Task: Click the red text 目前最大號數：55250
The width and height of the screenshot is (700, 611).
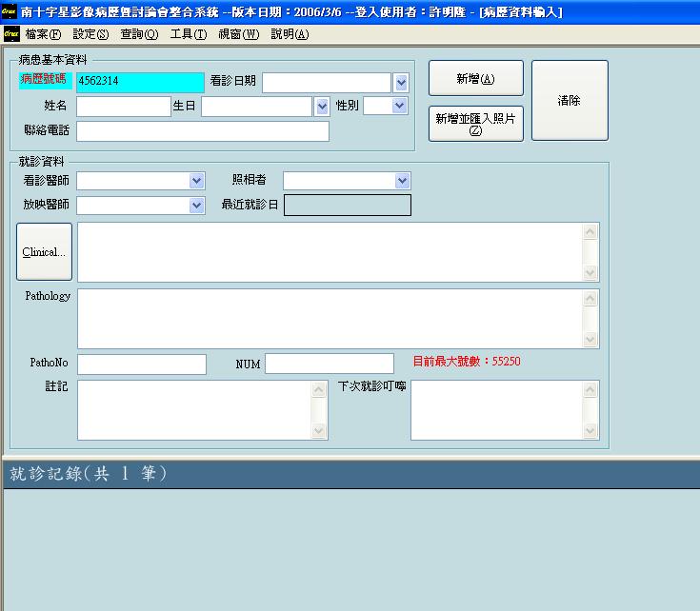Action: [x=467, y=362]
